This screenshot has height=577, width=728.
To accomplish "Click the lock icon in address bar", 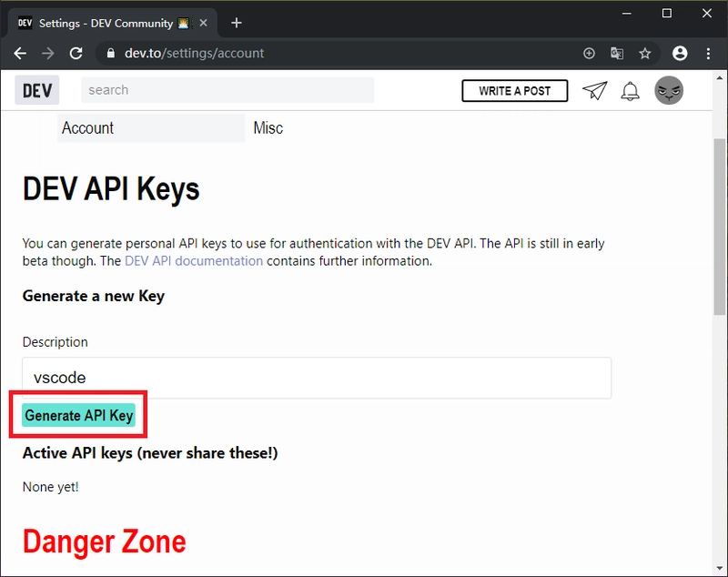I will (x=110, y=54).
